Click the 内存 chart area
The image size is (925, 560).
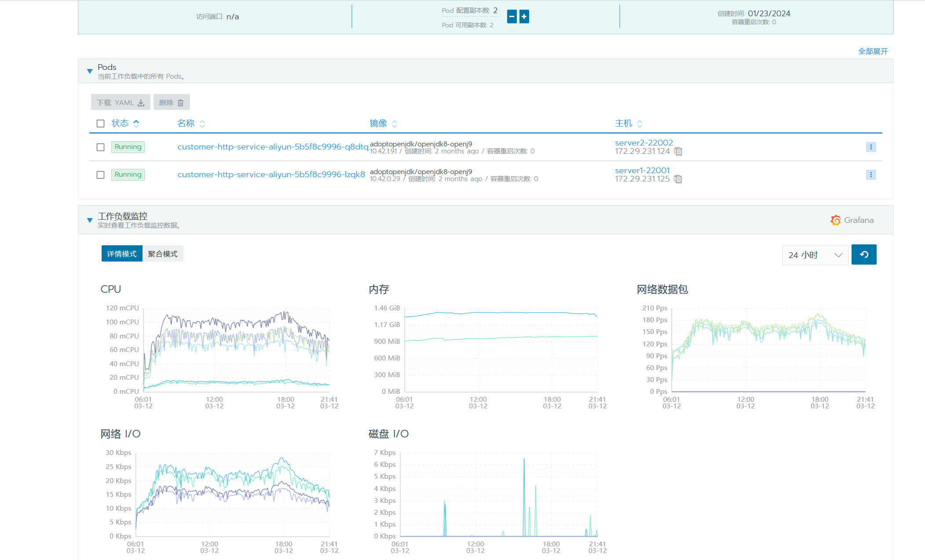point(501,350)
